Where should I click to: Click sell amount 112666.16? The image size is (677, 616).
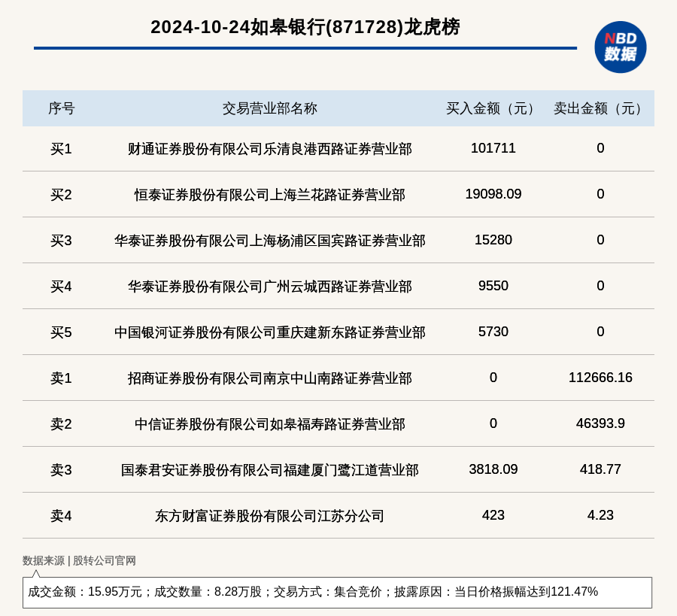pyautogui.click(x=600, y=378)
